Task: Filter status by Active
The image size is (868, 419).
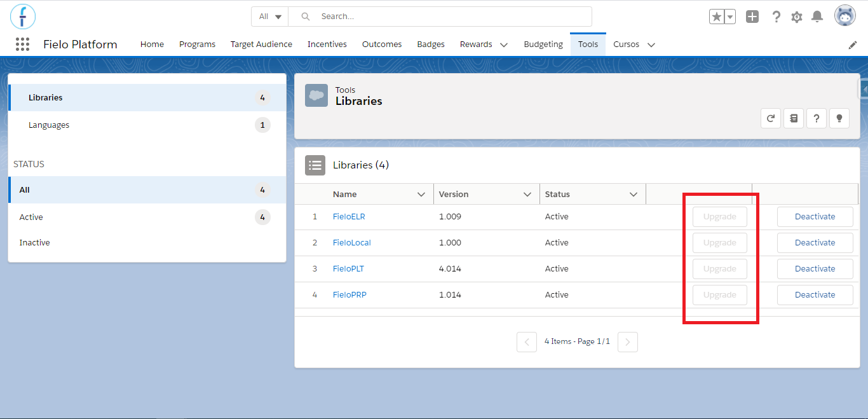Action: [x=147, y=217]
